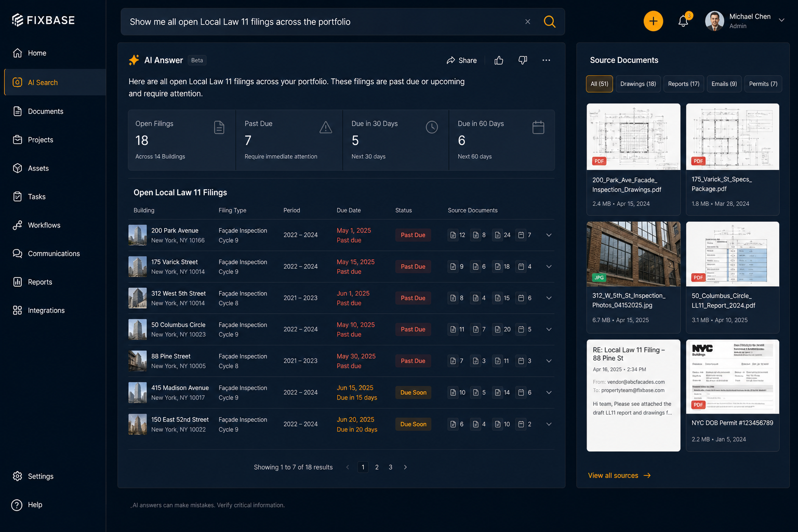Give the AI answer a thumbs up
This screenshot has width=798, height=532.
[499, 60]
